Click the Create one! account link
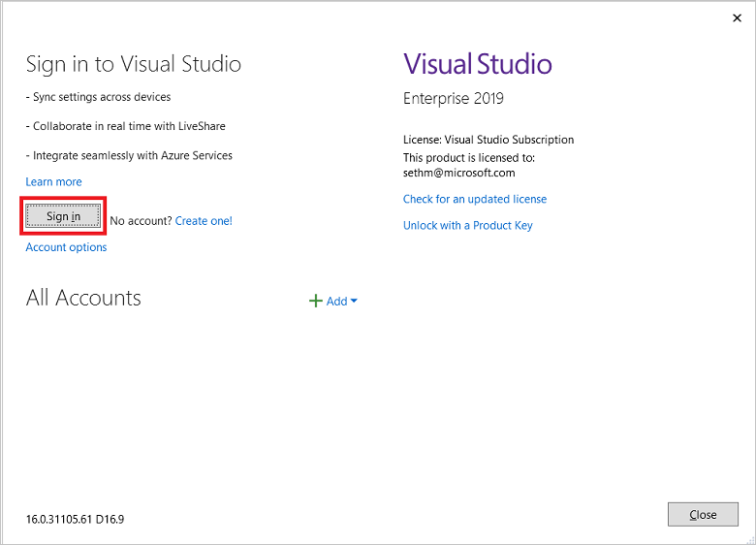 204,221
